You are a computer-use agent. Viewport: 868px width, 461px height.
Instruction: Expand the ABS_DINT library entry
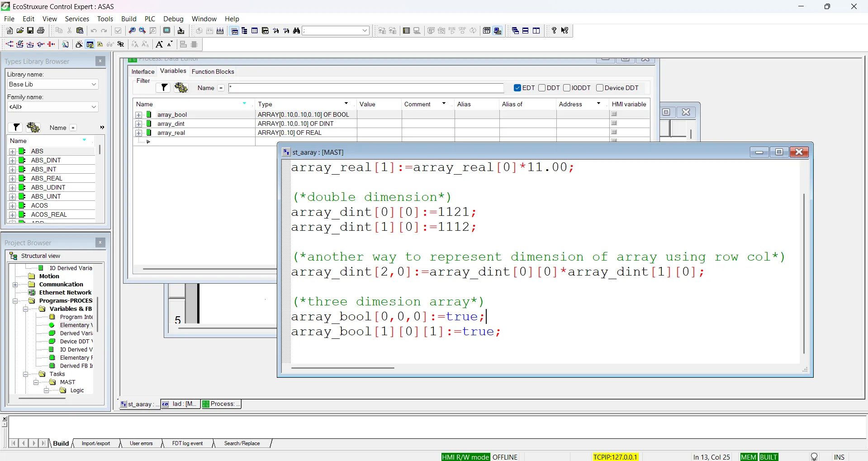point(13,161)
